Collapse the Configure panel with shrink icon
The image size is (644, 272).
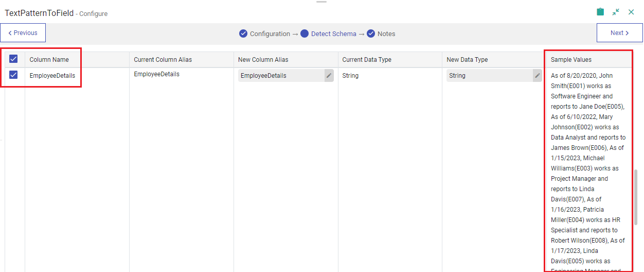[x=616, y=12]
